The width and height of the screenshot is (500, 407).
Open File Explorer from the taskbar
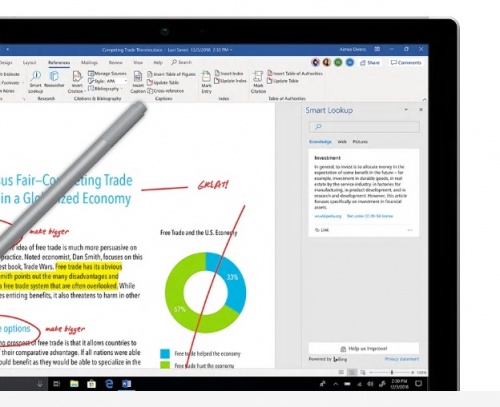74,384
